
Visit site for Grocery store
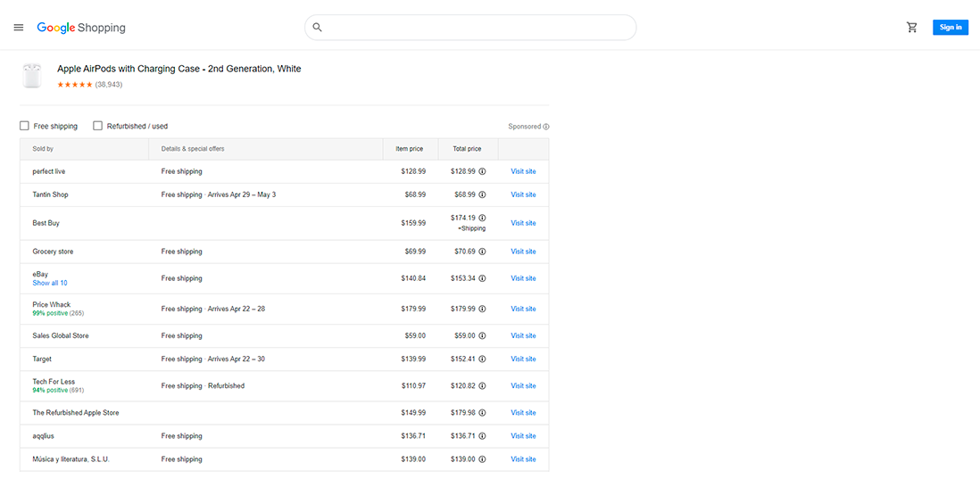coord(523,252)
